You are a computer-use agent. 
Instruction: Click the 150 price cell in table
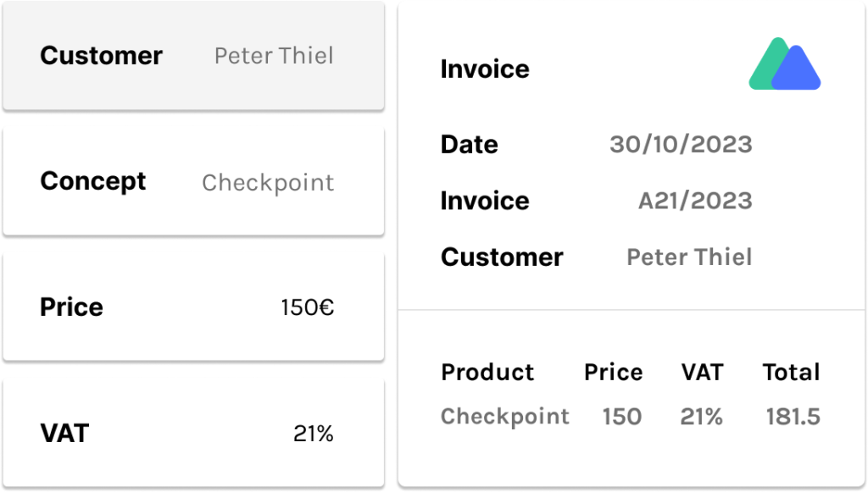(x=622, y=417)
